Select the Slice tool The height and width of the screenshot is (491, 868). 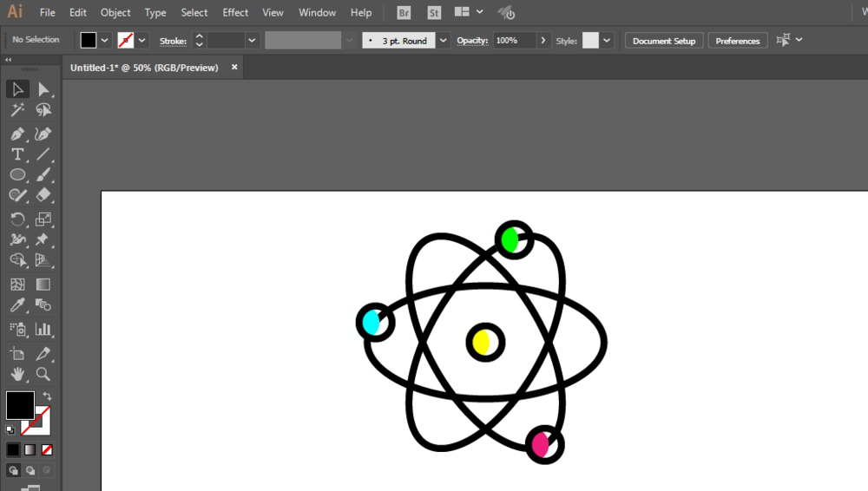coord(43,354)
